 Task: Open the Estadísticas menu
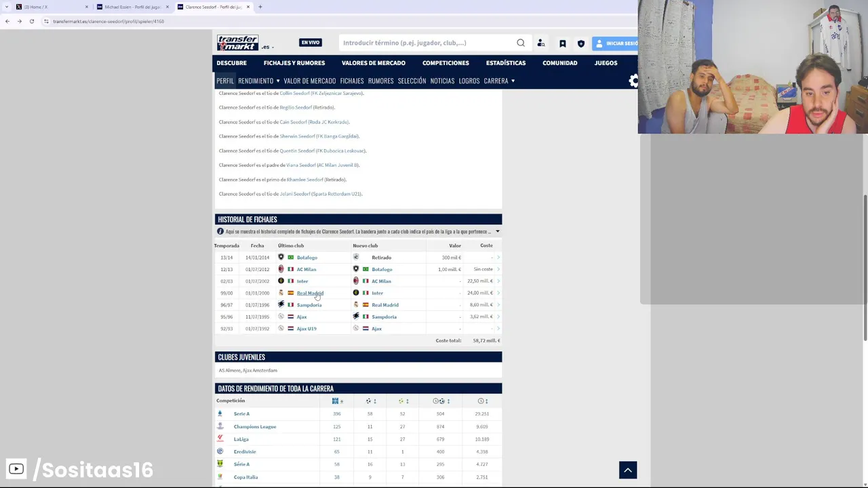pos(506,63)
